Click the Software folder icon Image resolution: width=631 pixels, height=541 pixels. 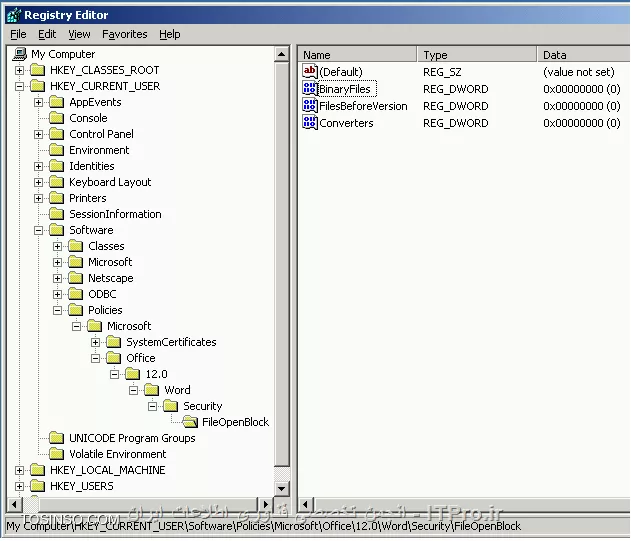pos(57,230)
